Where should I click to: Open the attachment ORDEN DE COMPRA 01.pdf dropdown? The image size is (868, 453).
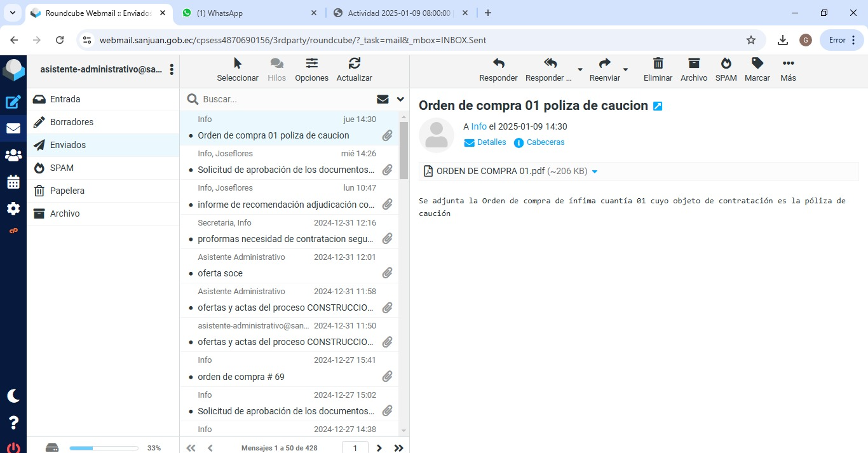[x=595, y=172]
